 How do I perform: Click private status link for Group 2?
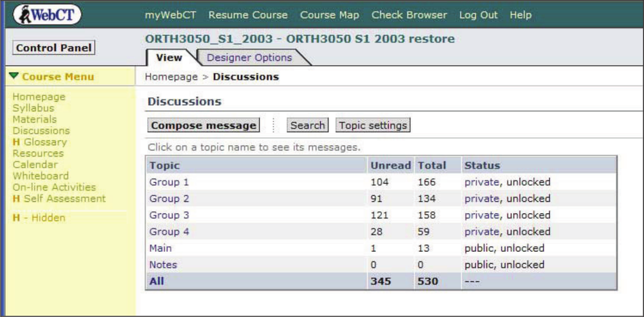pyautogui.click(x=482, y=198)
